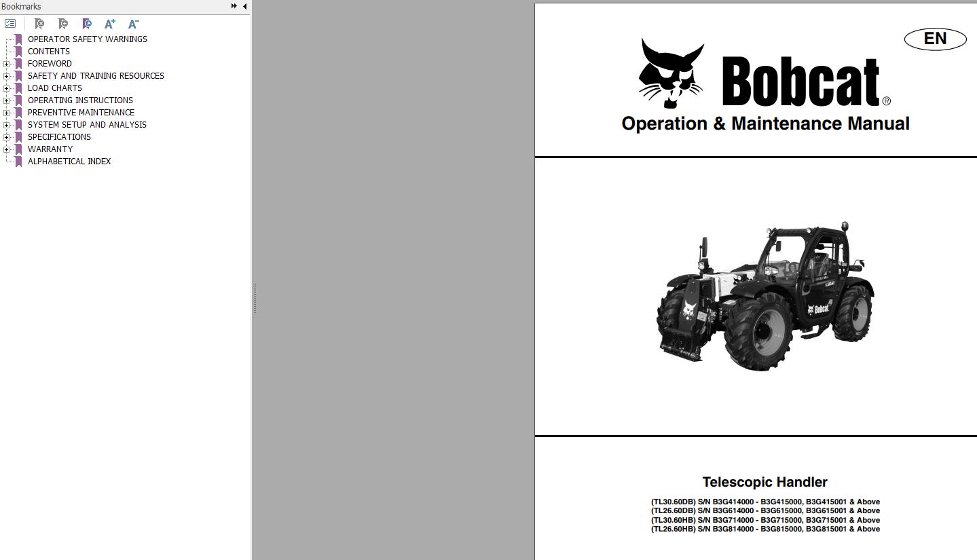Expand the OPERATING INSTRUCTIONS bookmark
This screenshot has height=560, width=977.
pos(7,100)
